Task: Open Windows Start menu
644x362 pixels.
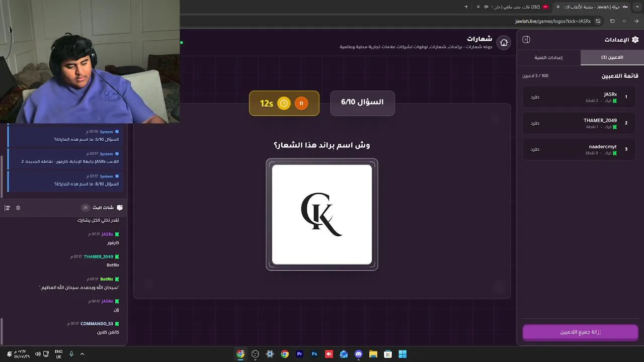Action: click(x=403, y=354)
